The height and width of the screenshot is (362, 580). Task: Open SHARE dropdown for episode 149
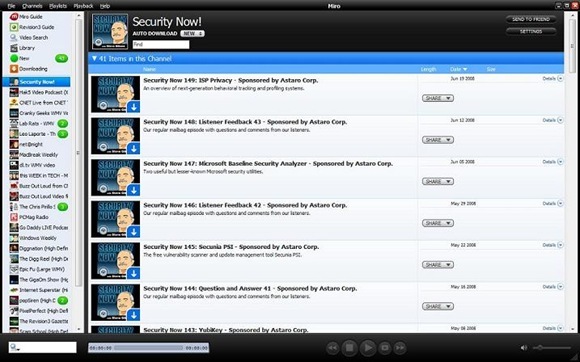438,98
